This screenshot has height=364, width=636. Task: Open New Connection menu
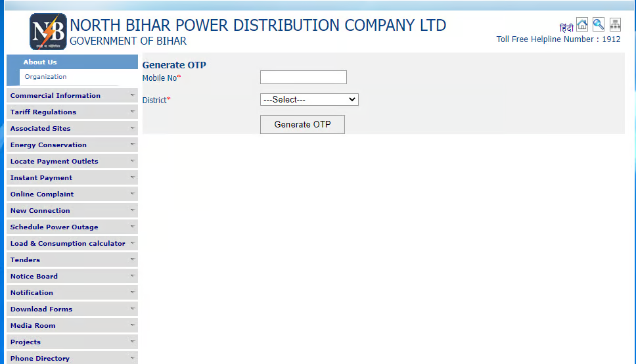72,210
